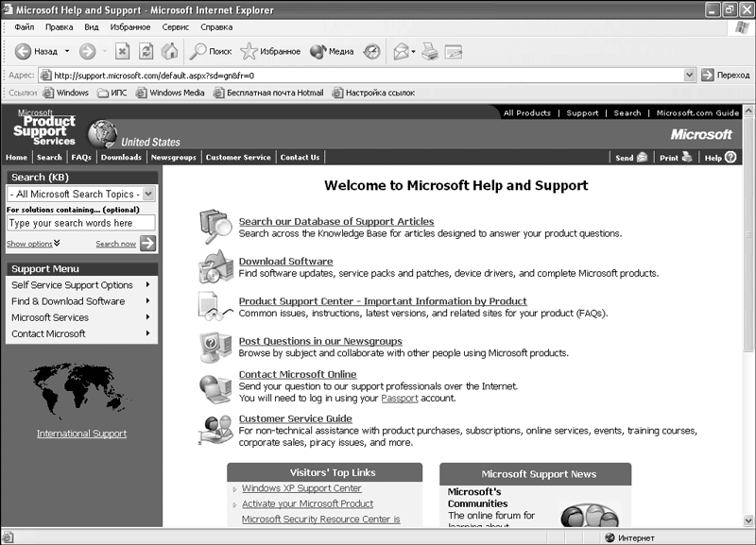Click the Newsgroups monitor icon
Screen dimensions: 756x545
(215, 347)
